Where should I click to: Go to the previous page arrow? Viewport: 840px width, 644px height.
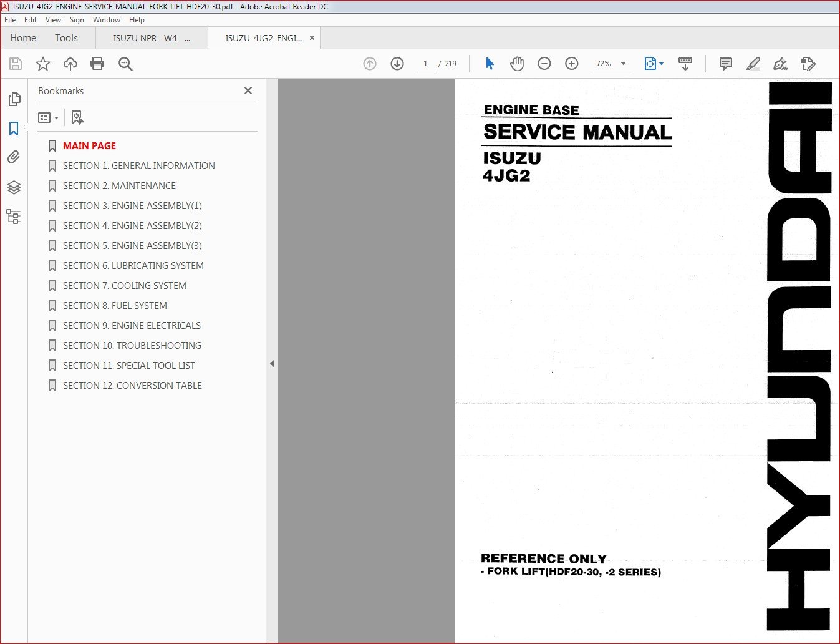[370, 64]
